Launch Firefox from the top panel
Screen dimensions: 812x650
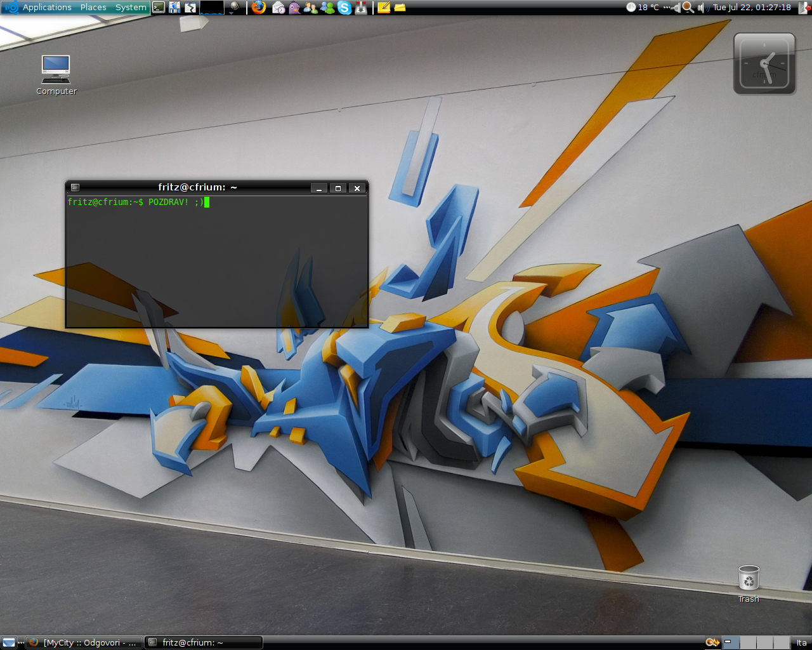tap(258, 8)
